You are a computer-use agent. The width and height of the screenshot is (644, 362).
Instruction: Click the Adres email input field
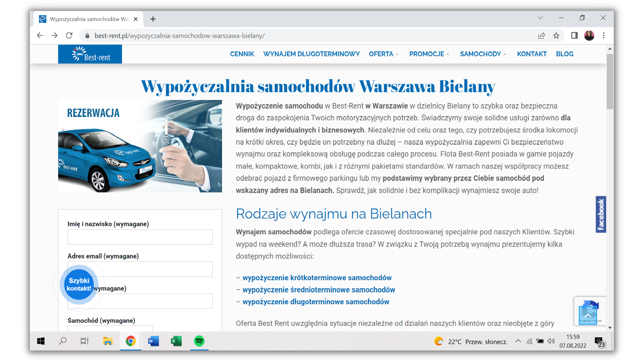[140, 269]
